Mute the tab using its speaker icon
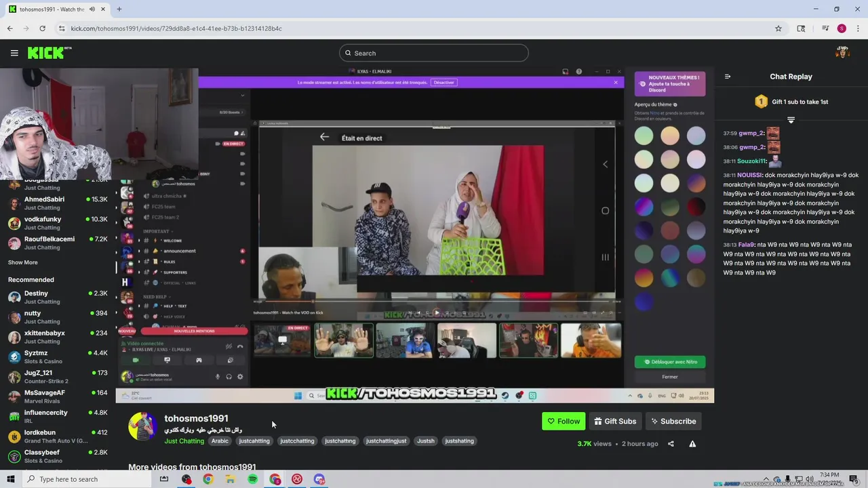The image size is (868, 488). (92, 9)
